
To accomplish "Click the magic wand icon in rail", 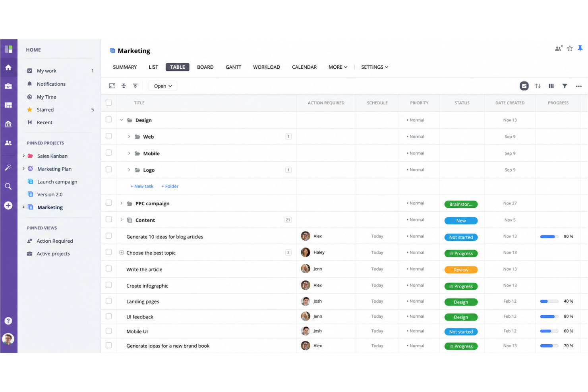I will [x=8, y=167].
